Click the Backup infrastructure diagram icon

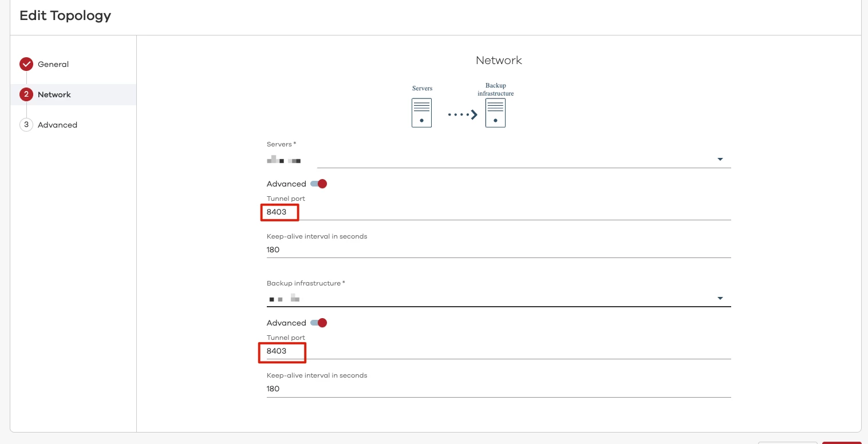coord(495,112)
